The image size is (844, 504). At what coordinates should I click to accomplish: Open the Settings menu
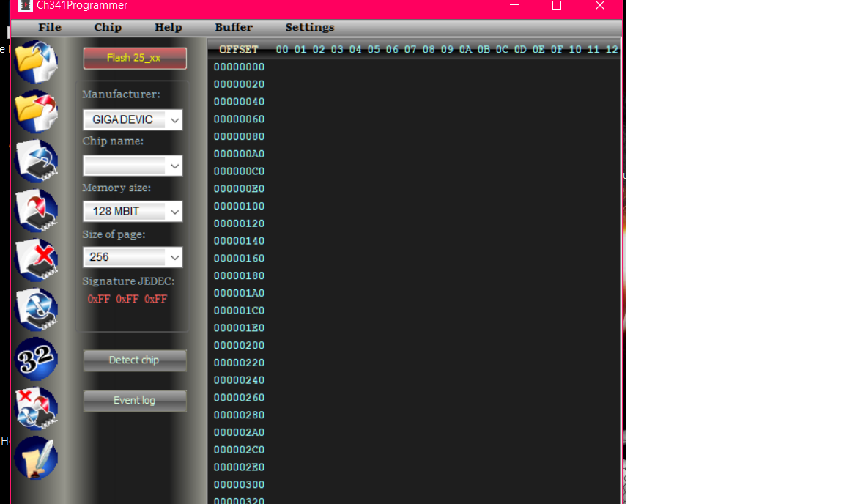tap(309, 27)
